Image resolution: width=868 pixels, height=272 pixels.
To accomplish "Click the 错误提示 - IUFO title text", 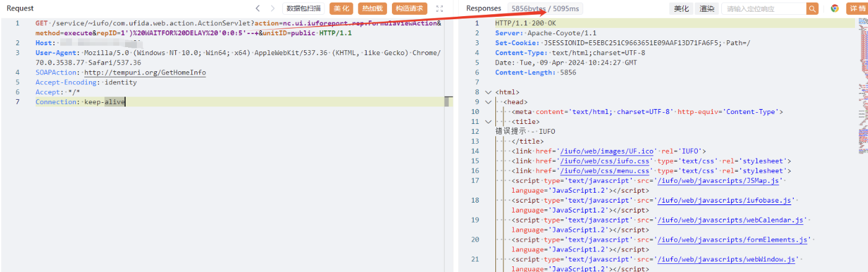I will 525,132.
